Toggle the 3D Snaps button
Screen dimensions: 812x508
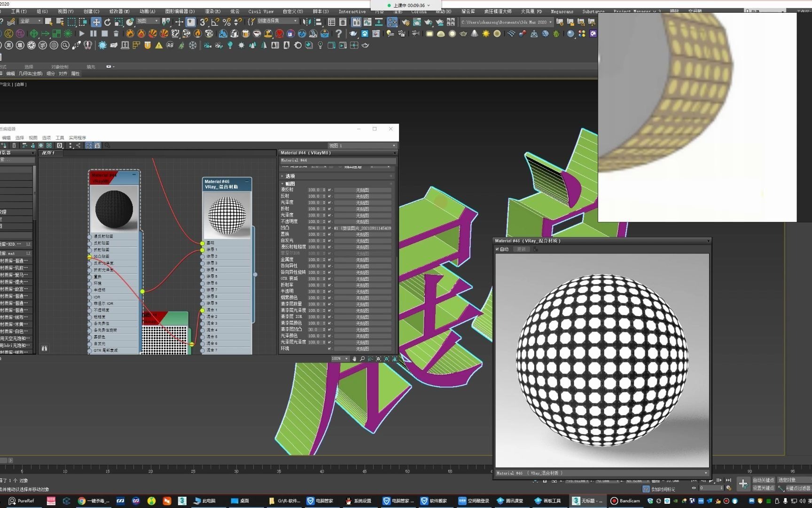click(203, 22)
